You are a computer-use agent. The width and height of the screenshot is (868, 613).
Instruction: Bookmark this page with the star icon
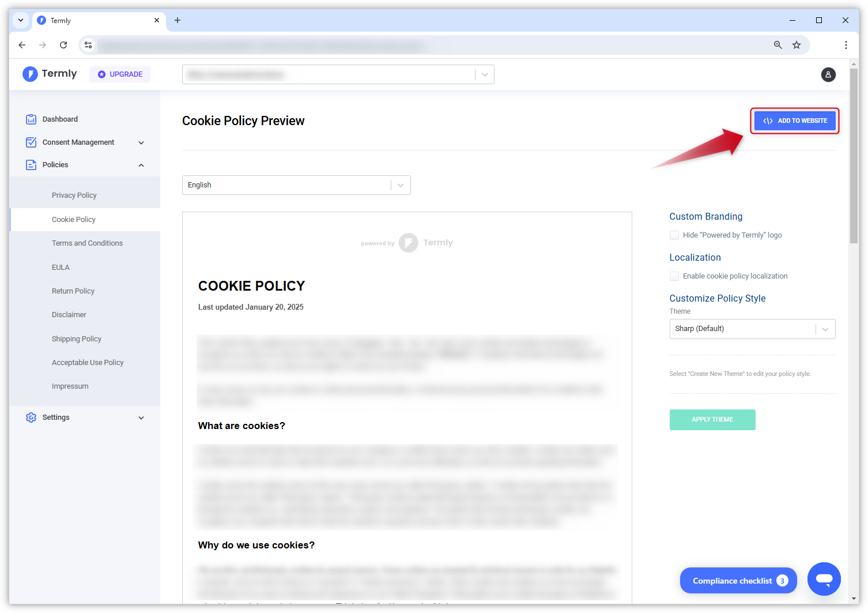click(x=797, y=45)
